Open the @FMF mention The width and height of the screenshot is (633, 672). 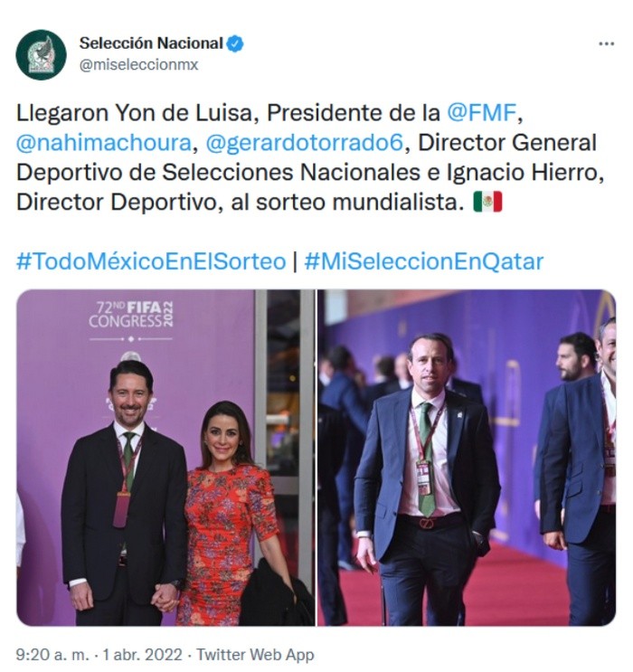pos(481,113)
